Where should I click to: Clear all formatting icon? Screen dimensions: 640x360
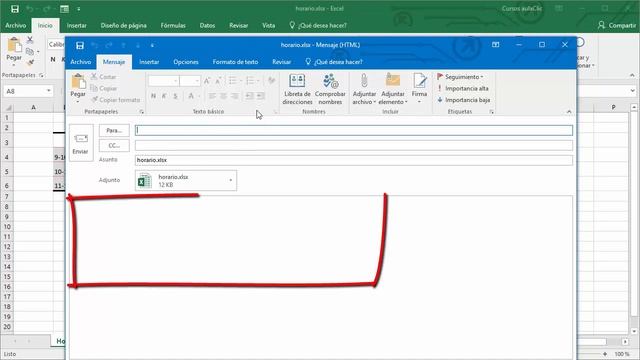[x=272, y=81]
